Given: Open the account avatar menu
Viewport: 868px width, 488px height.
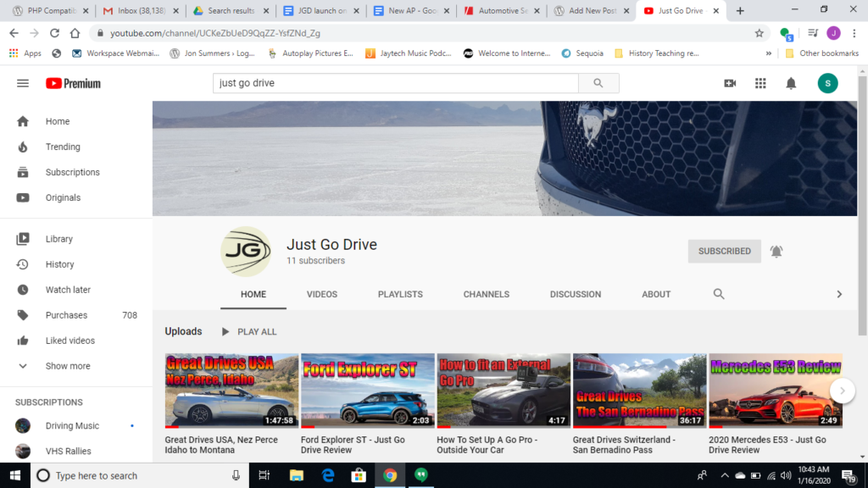Looking at the screenshot, I should [x=827, y=84].
